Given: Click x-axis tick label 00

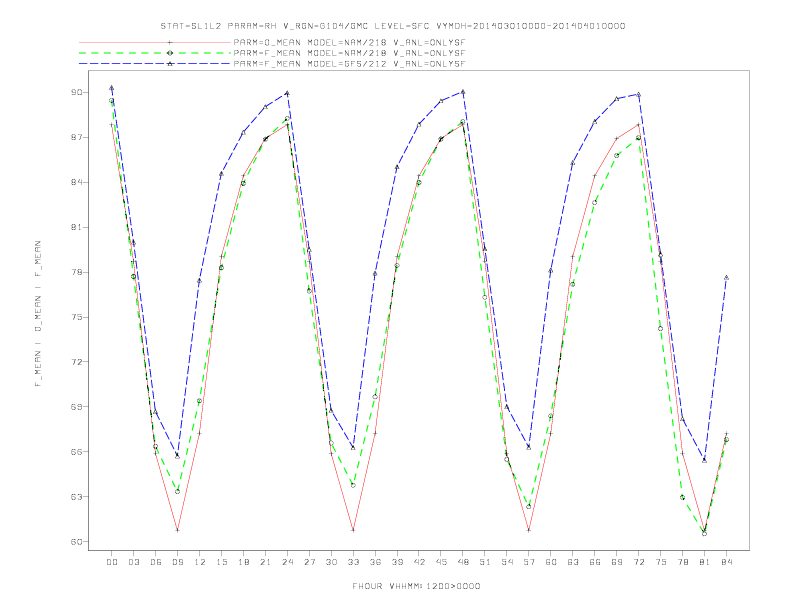Looking at the screenshot, I should 112,562.
